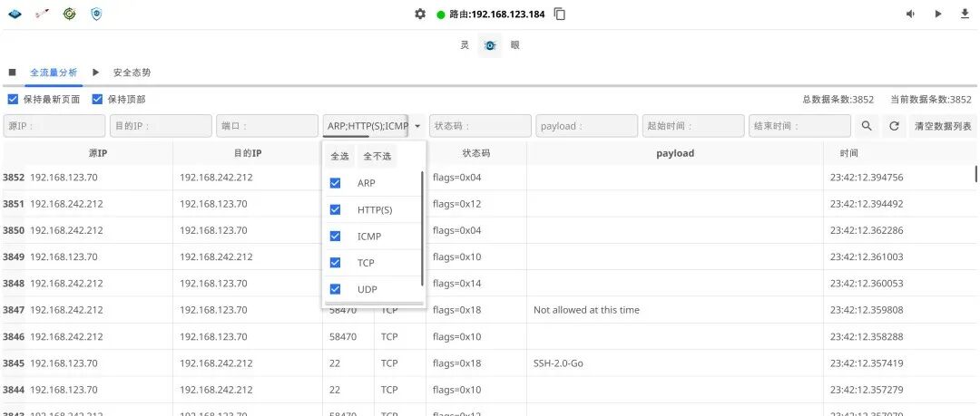Switch to the 安全态势 tab

[132, 73]
